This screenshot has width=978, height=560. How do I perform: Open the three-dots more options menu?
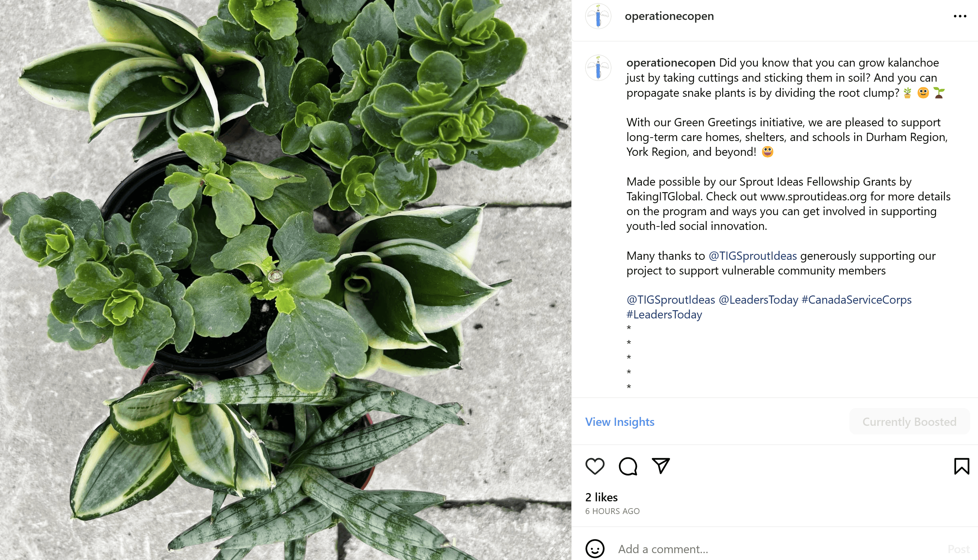pyautogui.click(x=960, y=16)
